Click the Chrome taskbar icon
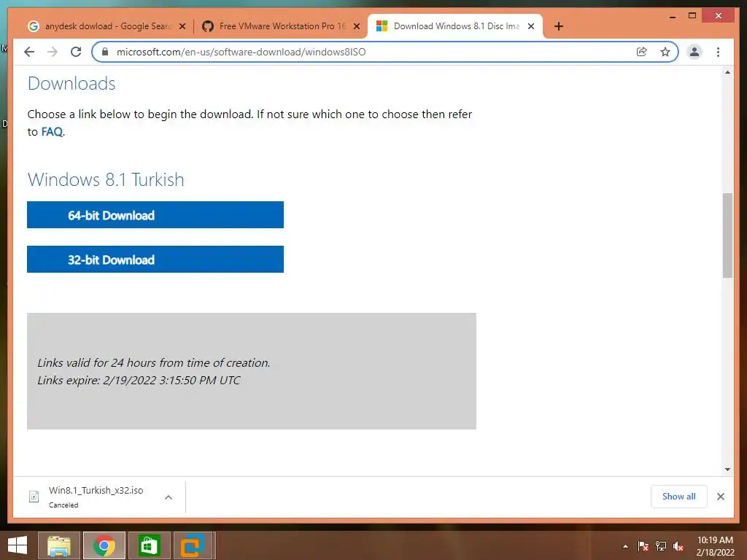The width and height of the screenshot is (747, 560). click(104, 545)
